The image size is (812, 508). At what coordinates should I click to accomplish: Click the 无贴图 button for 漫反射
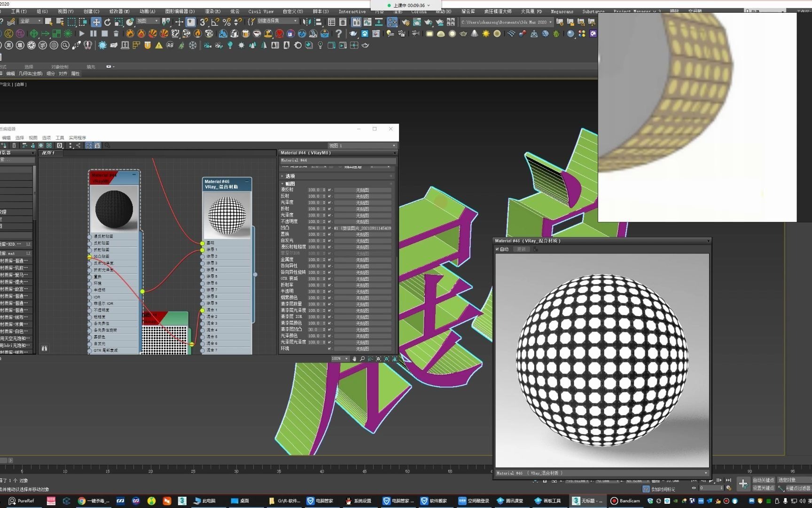(362, 190)
